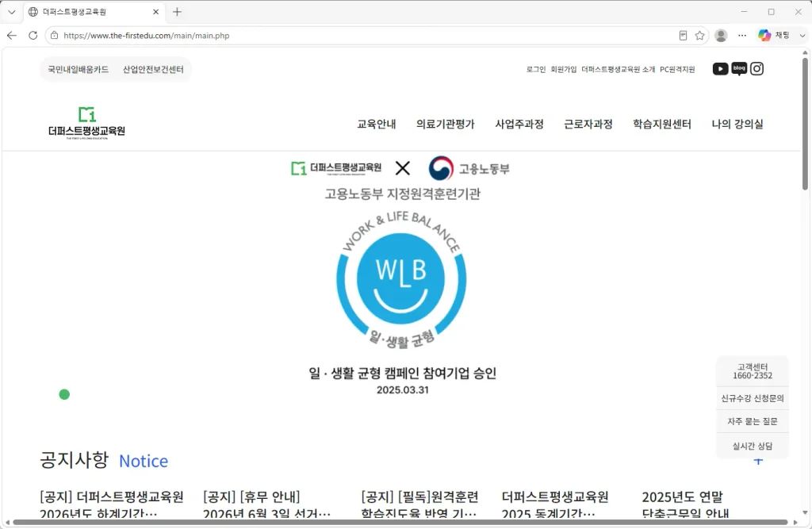Click the 공지사항 Notice heading

tap(104, 460)
